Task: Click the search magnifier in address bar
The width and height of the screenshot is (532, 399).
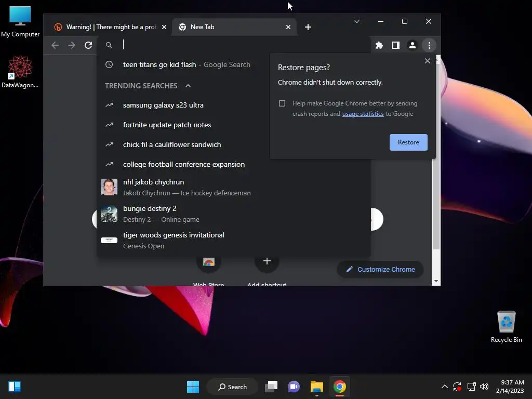Action: pos(109,45)
